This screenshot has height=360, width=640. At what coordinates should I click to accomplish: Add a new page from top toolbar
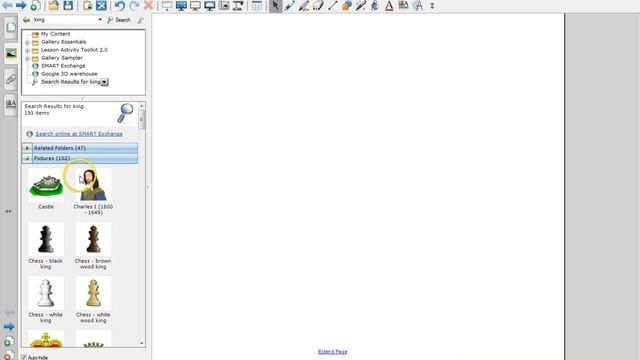click(x=35, y=6)
